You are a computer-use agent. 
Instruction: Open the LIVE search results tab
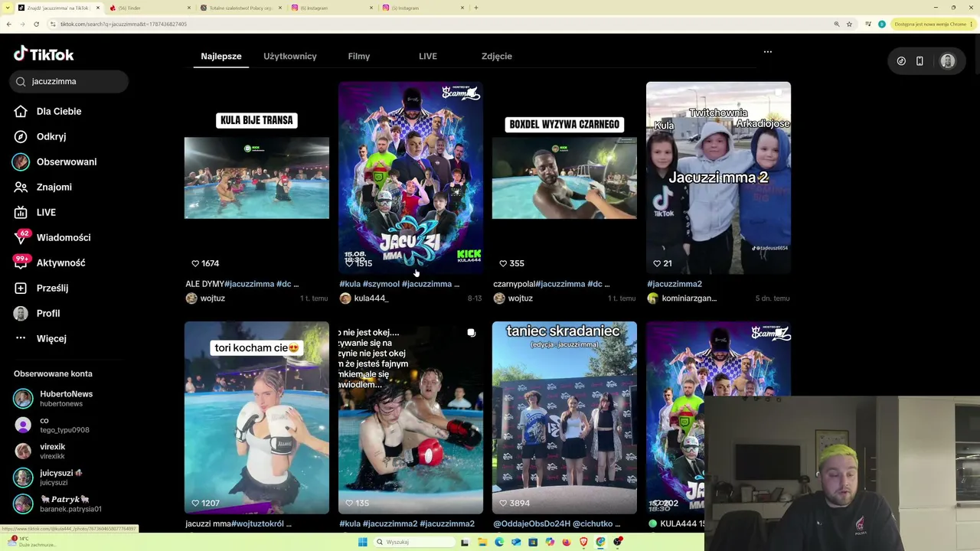(428, 56)
